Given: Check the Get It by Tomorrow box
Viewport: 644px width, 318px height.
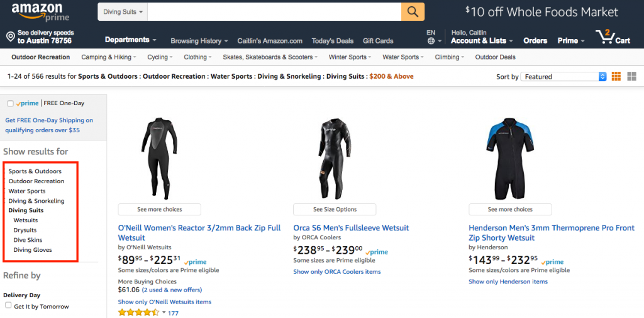Looking at the screenshot, I should (x=8, y=305).
